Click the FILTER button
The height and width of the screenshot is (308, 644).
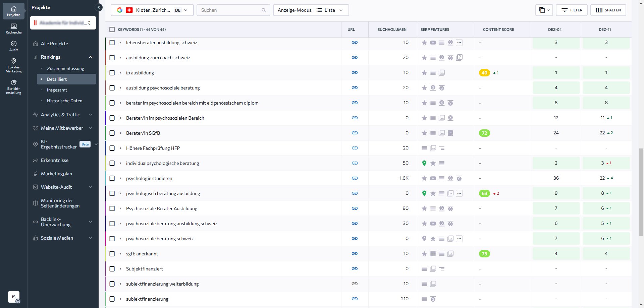click(572, 10)
